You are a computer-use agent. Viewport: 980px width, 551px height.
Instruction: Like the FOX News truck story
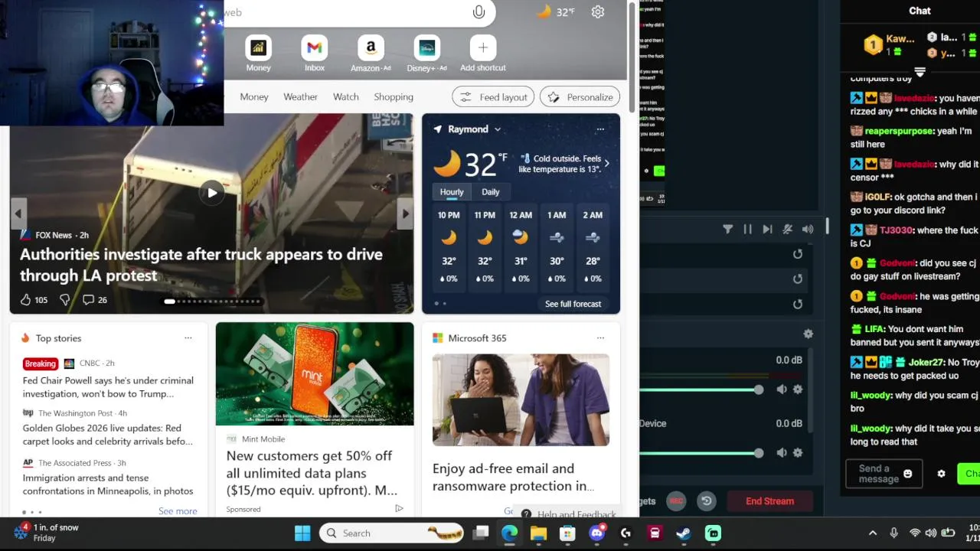(x=26, y=300)
